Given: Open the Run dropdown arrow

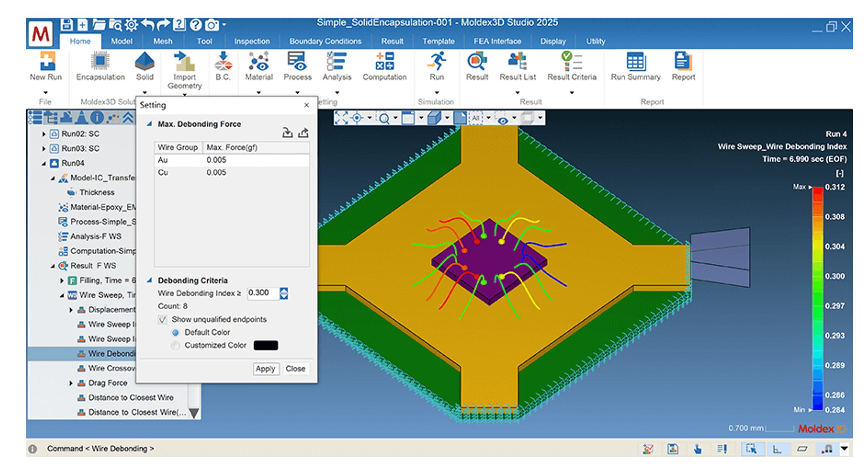Looking at the screenshot, I should click(x=437, y=93).
